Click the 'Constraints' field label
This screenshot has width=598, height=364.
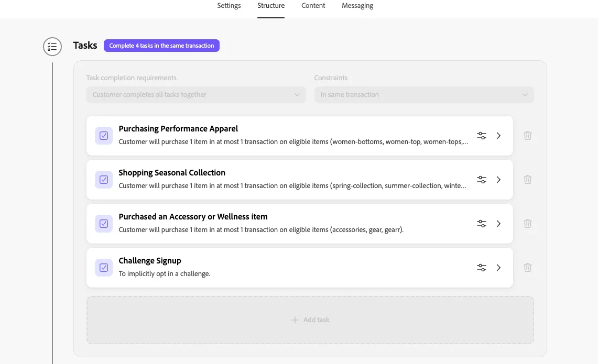click(x=331, y=78)
